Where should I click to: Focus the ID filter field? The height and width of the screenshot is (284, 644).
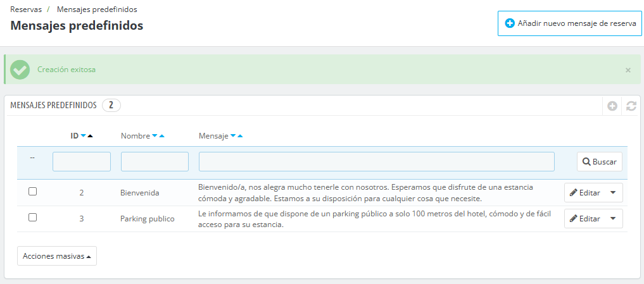pyautogui.click(x=82, y=162)
